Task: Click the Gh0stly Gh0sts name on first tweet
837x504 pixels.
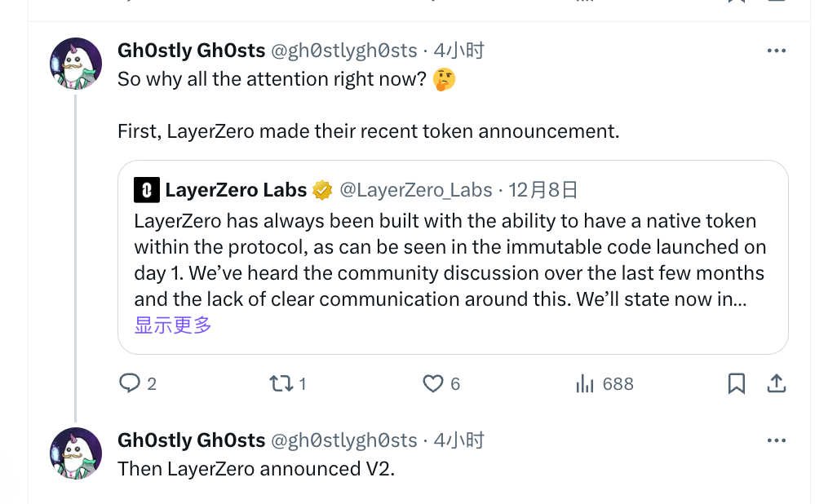Action: click(x=191, y=51)
